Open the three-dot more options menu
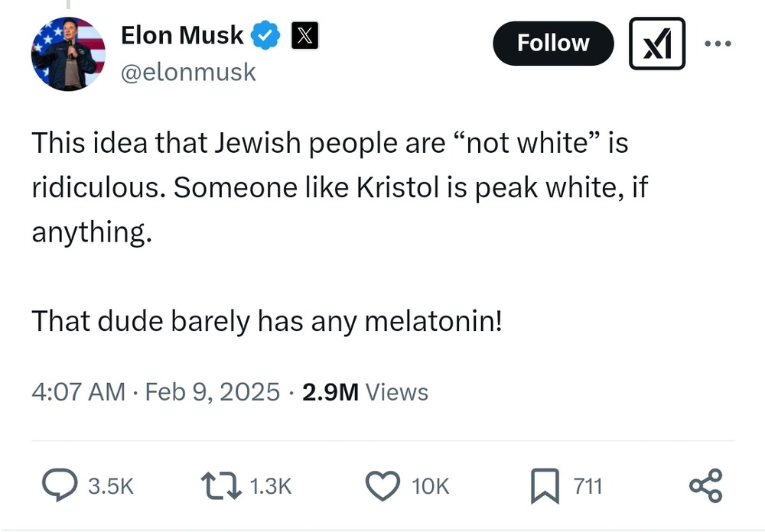 [x=718, y=44]
